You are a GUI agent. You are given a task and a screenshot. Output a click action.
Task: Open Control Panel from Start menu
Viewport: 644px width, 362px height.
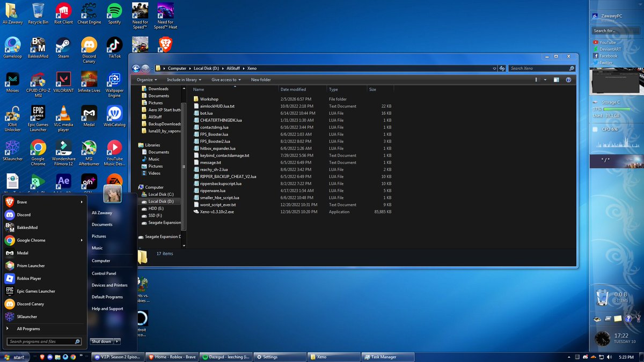[x=104, y=274]
